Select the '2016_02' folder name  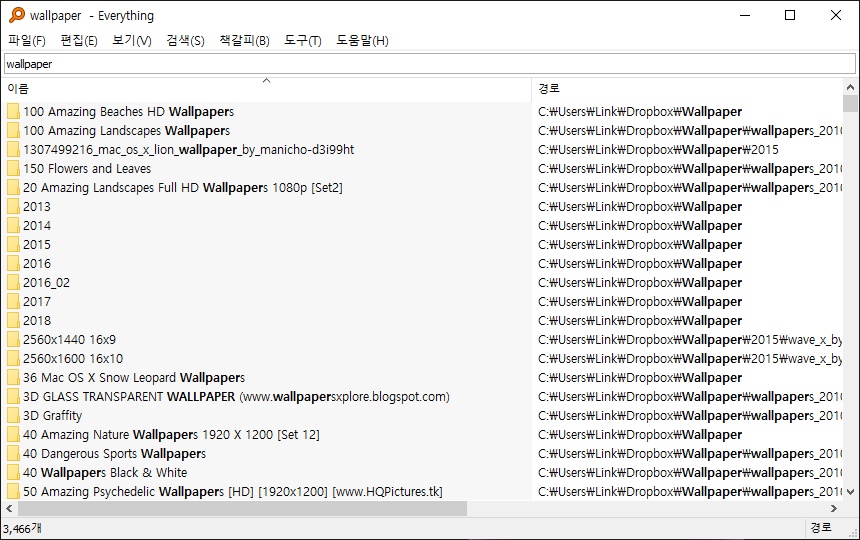point(47,283)
